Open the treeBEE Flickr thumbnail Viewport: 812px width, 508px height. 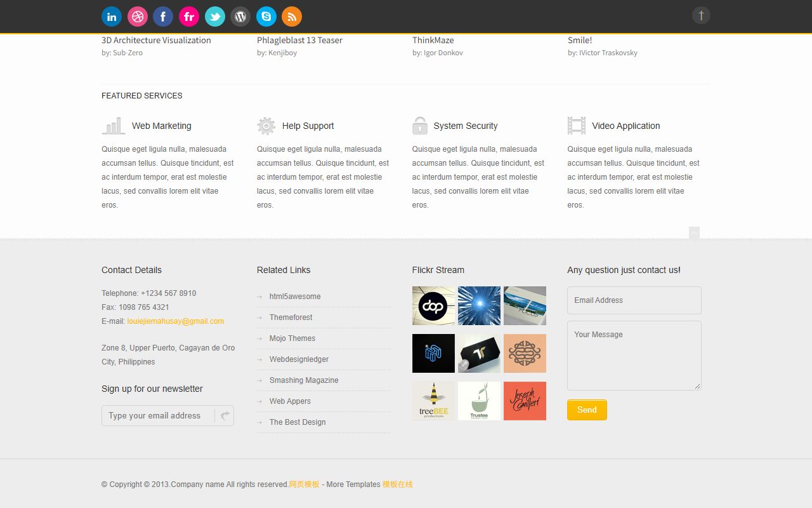point(433,401)
